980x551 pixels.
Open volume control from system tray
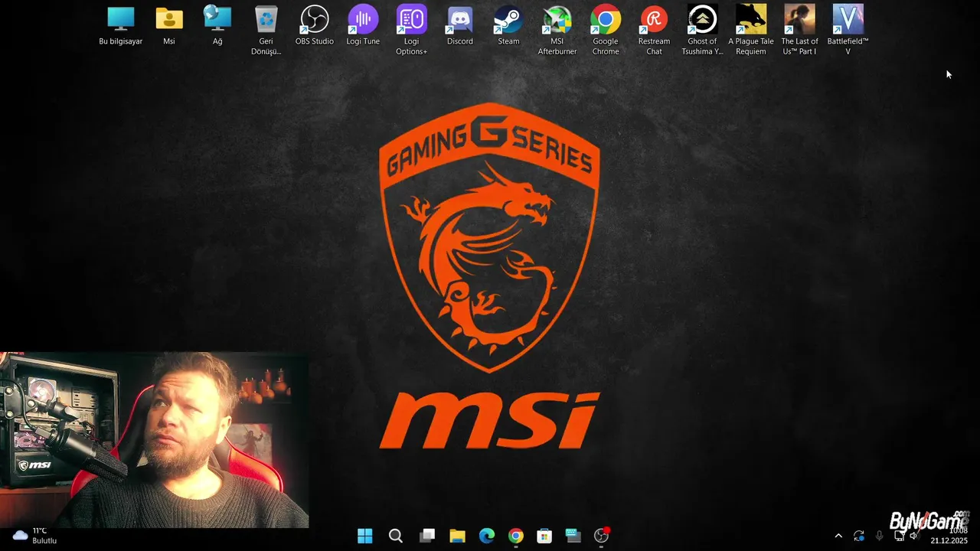tap(913, 536)
